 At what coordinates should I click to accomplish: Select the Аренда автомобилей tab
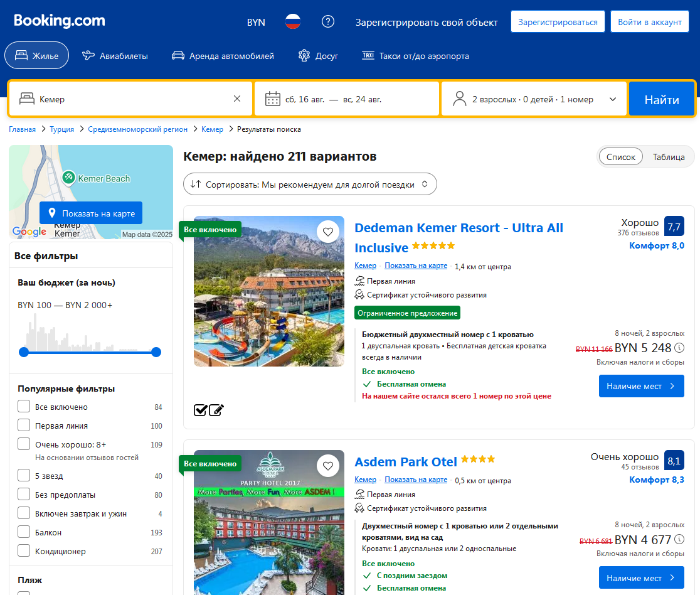tap(223, 56)
